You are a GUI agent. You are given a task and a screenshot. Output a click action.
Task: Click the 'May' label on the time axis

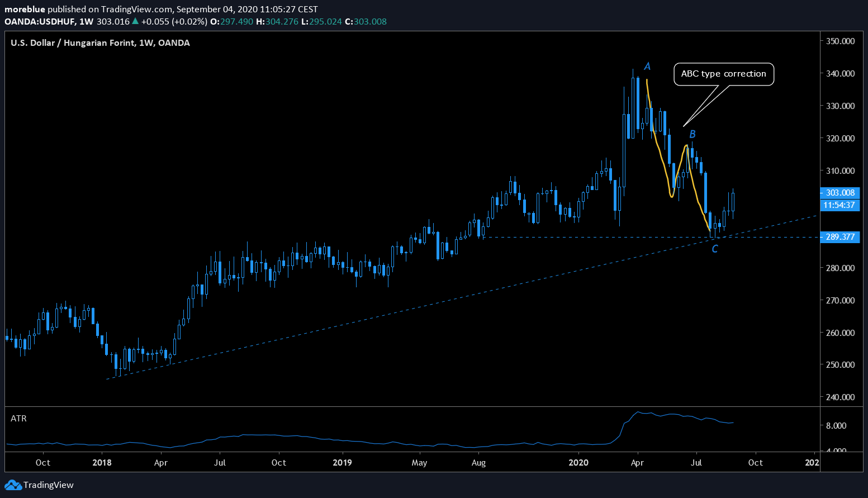point(419,463)
